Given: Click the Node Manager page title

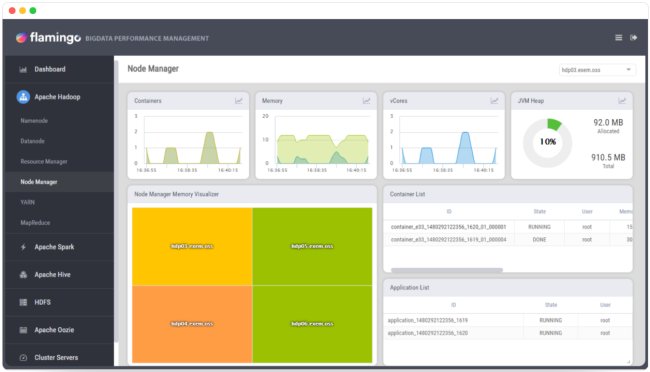Looking at the screenshot, I should click(x=153, y=69).
